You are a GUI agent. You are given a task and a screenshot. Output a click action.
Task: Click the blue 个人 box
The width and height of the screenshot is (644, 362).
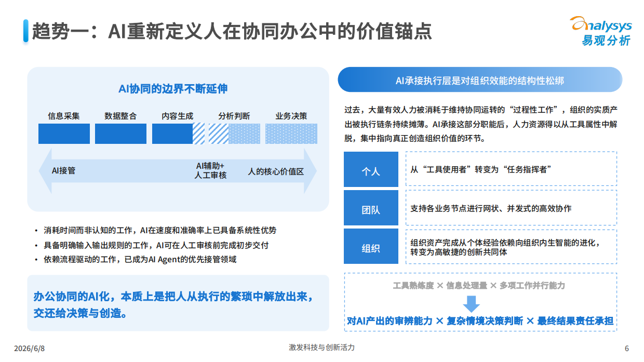coord(371,169)
